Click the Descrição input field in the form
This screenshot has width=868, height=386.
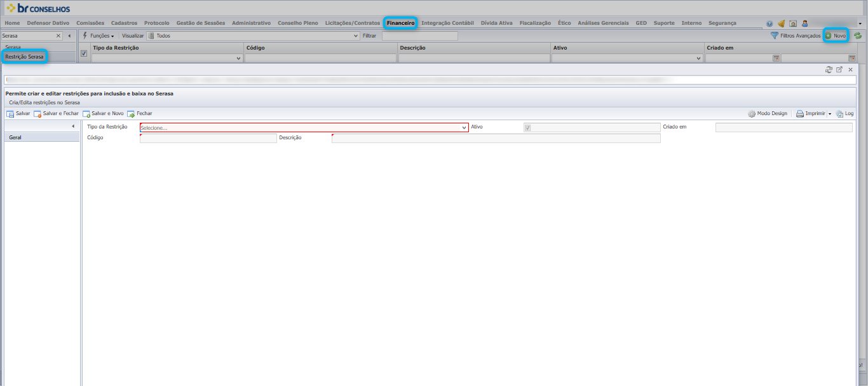496,138
